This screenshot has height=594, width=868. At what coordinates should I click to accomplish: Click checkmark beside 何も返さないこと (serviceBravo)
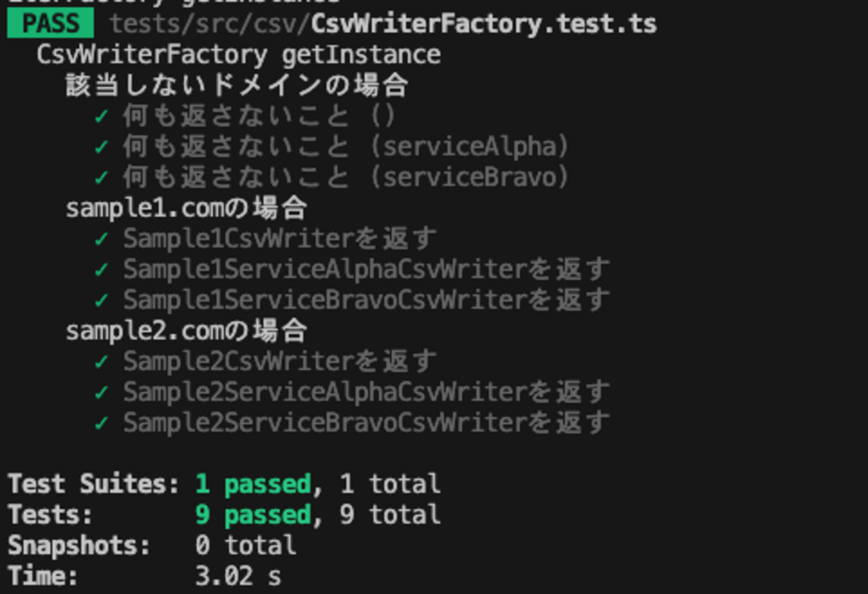pos(101,178)
